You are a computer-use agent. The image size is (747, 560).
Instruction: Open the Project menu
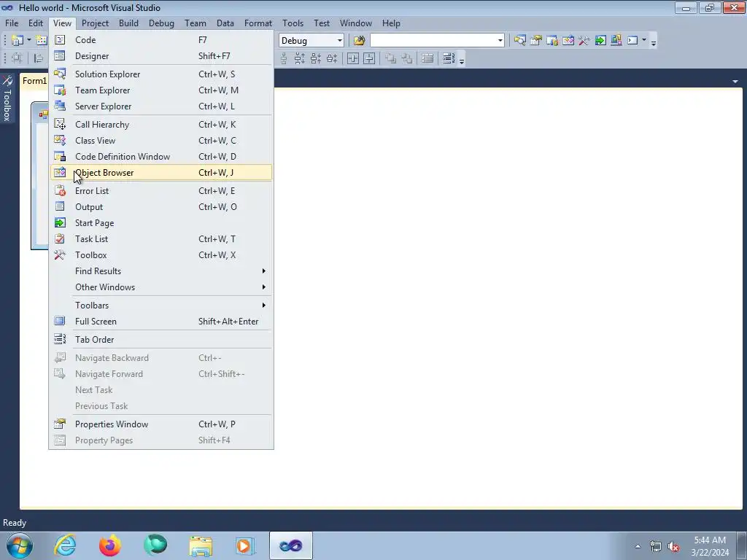[95, 23]
